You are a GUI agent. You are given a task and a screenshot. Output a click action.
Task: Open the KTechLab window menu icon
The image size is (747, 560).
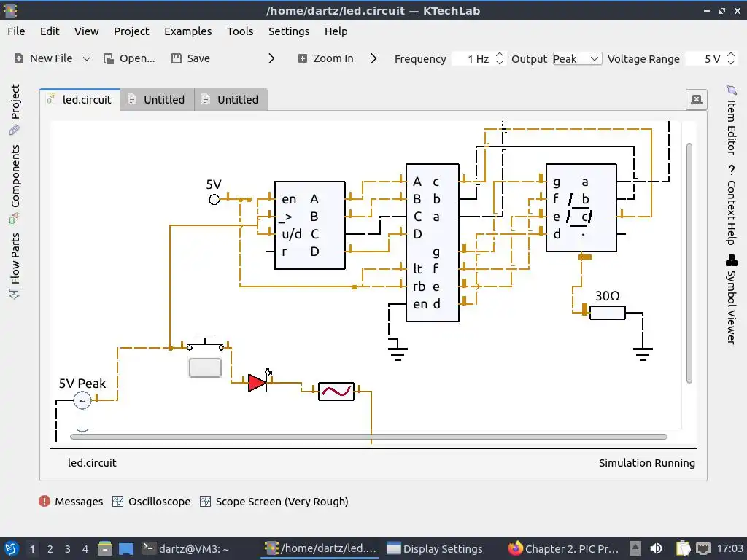tap(10, 10)
